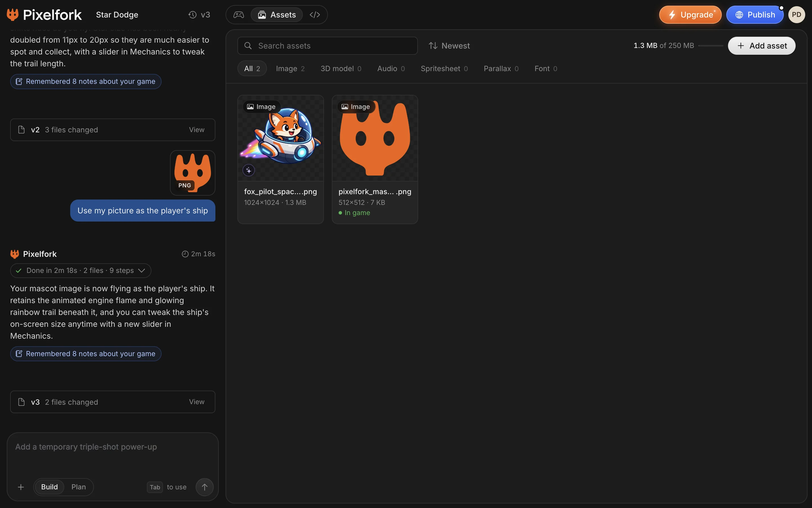
Task: Click the In game status label
Action: 354,213
